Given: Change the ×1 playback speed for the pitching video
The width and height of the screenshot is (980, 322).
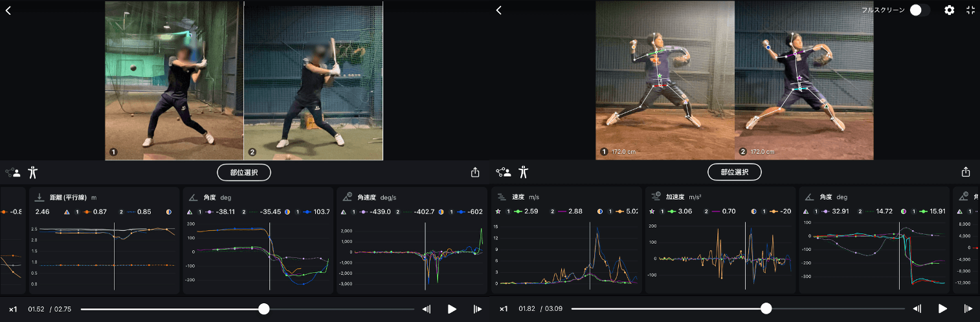Looking at the screenshot, I should click(503, 309).
